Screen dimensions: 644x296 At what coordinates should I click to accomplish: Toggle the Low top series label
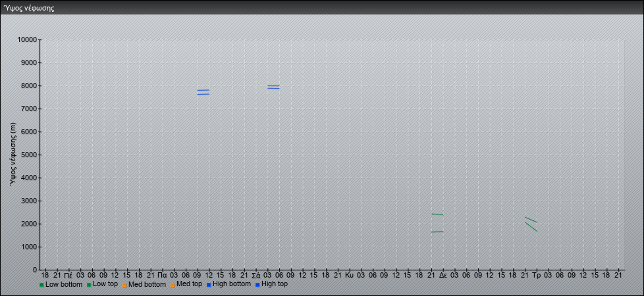(105, 284)
